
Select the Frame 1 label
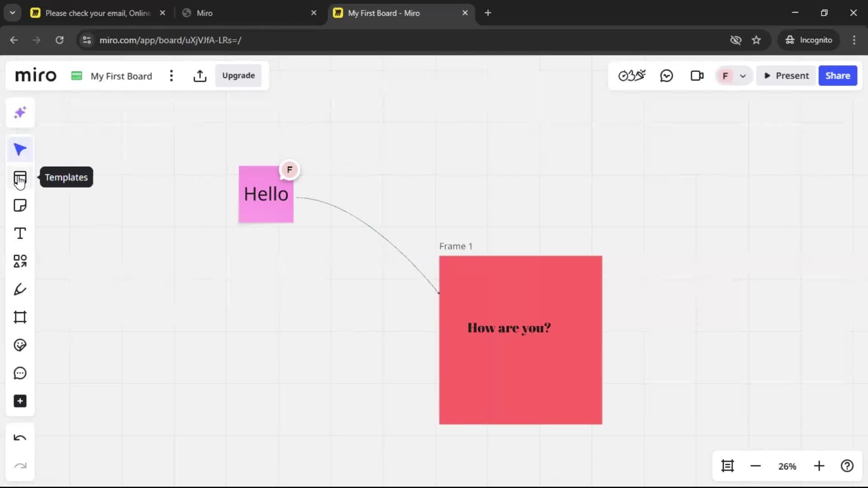[456, 246]
